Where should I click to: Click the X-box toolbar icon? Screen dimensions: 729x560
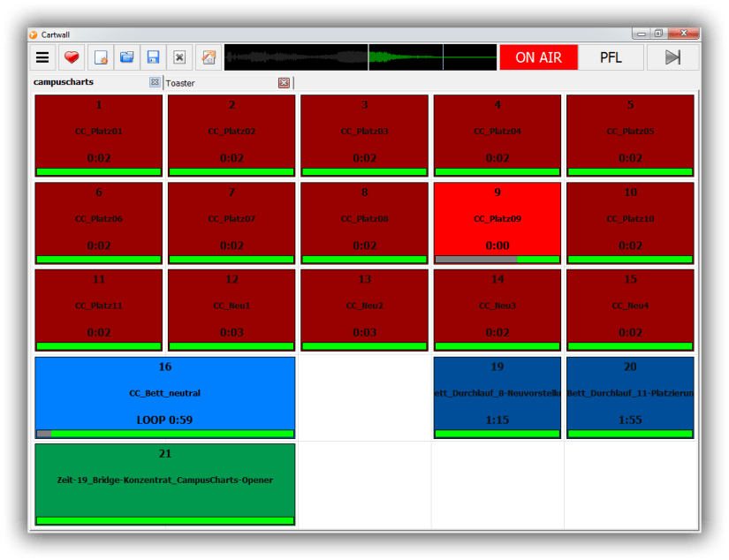pos(179,57)
